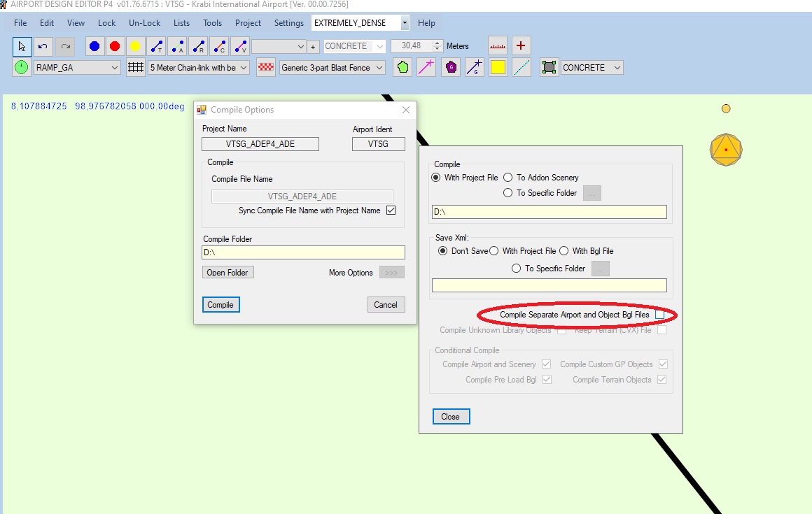Select the pointer selection tool
Screen dimensions: 812x514
click(22, 45)
